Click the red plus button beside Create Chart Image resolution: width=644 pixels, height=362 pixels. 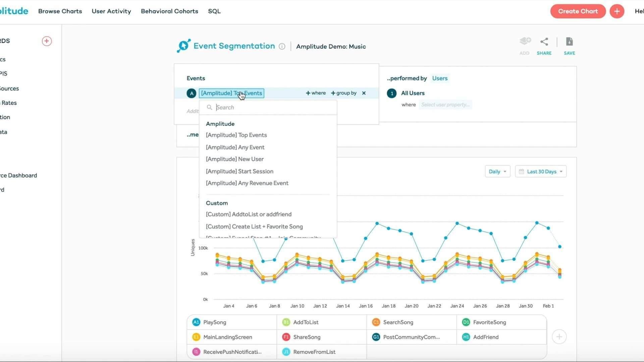click(617, 11)
